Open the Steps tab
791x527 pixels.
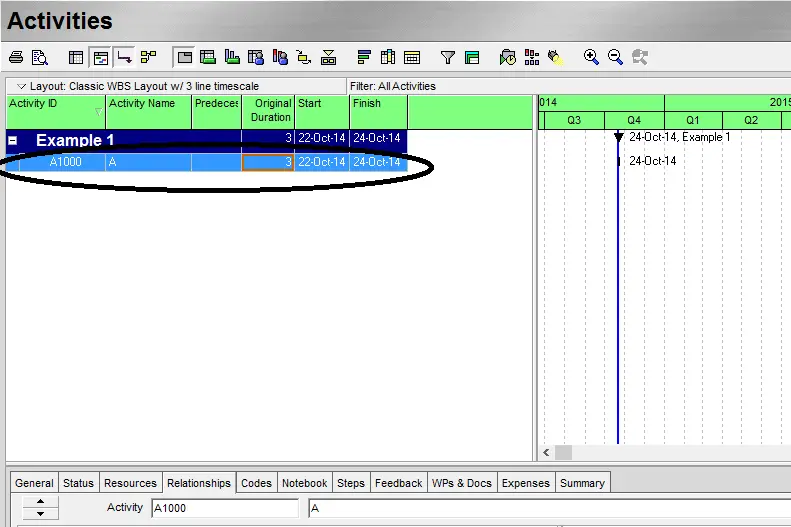pyautogui.click(x=351, y=483)
